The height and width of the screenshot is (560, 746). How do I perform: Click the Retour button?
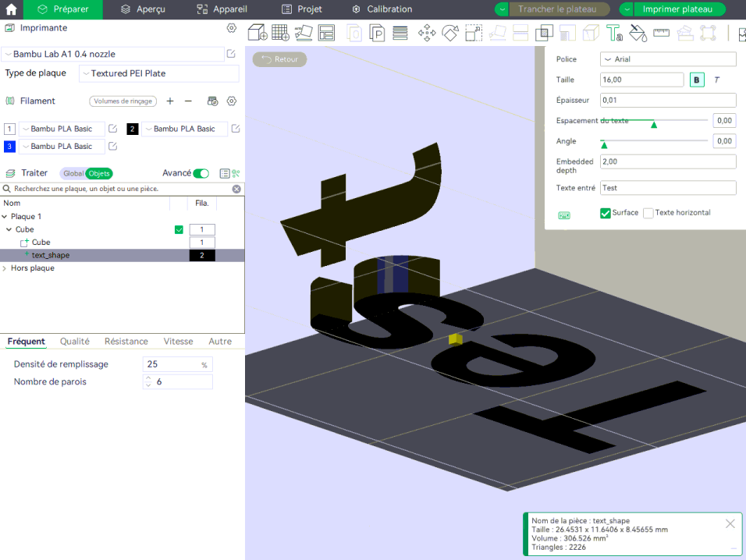[279, 59]
